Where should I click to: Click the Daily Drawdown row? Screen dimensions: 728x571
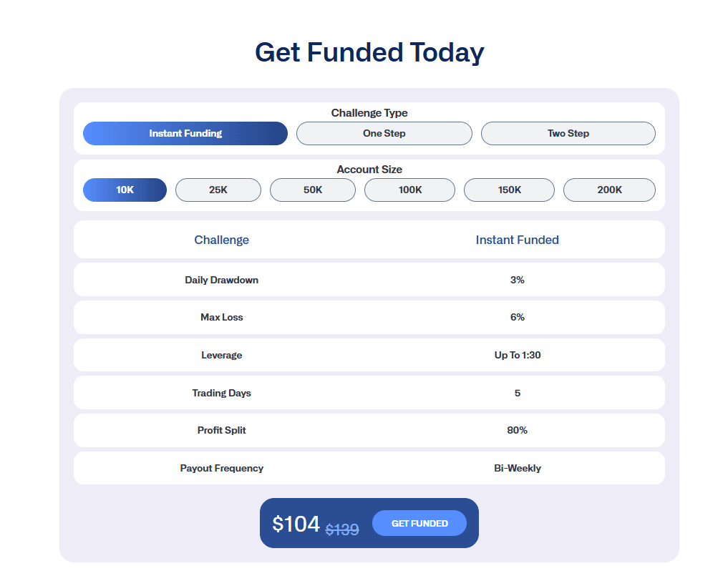coord(369,279)
